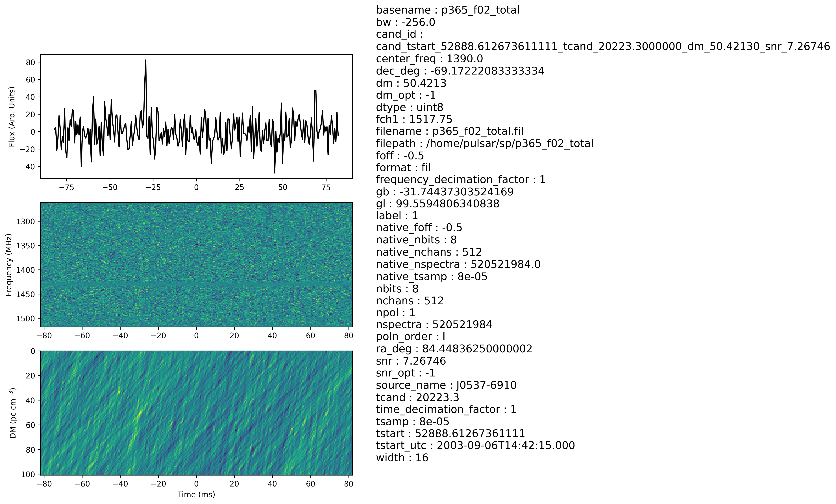This screenshot has height=504, width=836.
Task: Click the 'Time (ms)' x-axis label
Action: pos(196,494)
